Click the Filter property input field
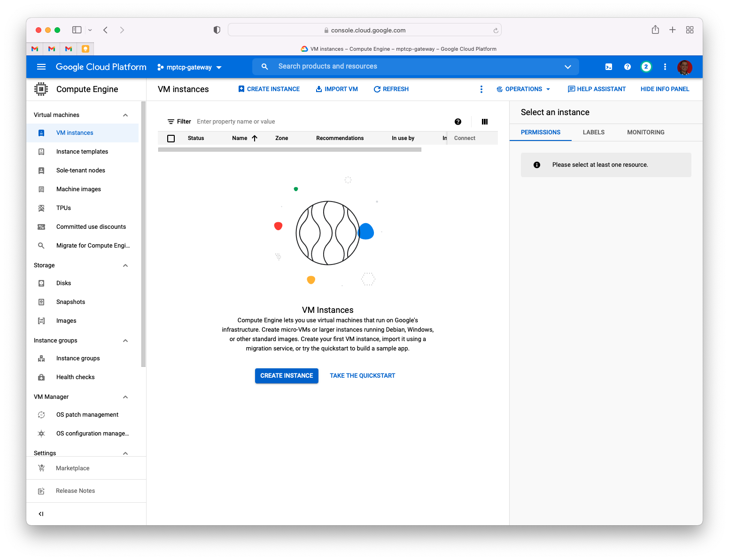 pyautogui.click(x=321, y=122)
